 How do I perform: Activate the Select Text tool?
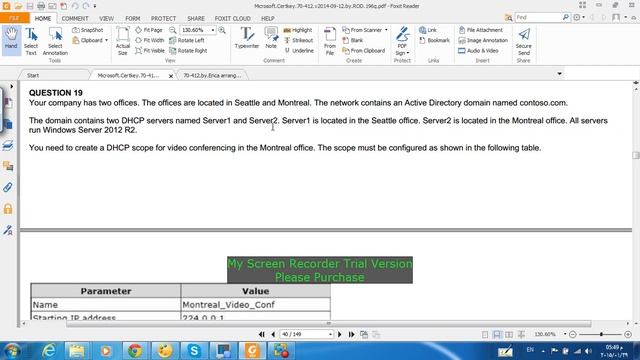pyautogui.click(x=31, y=41)
